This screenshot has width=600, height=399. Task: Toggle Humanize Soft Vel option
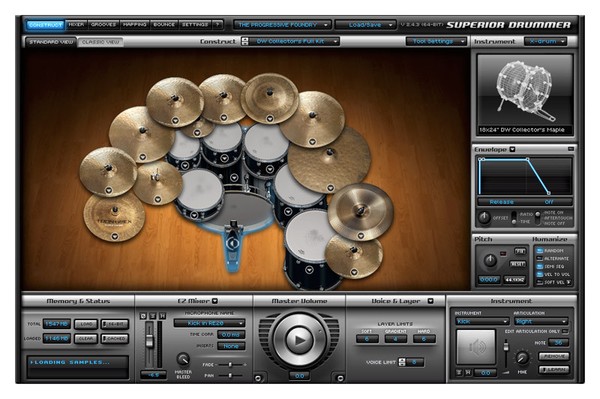click(x=540, y=282)
